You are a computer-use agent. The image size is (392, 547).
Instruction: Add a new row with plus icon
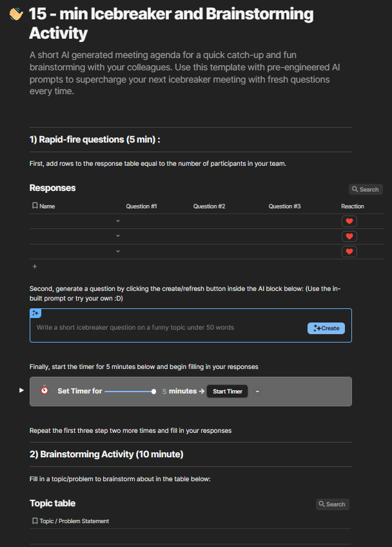35,266
